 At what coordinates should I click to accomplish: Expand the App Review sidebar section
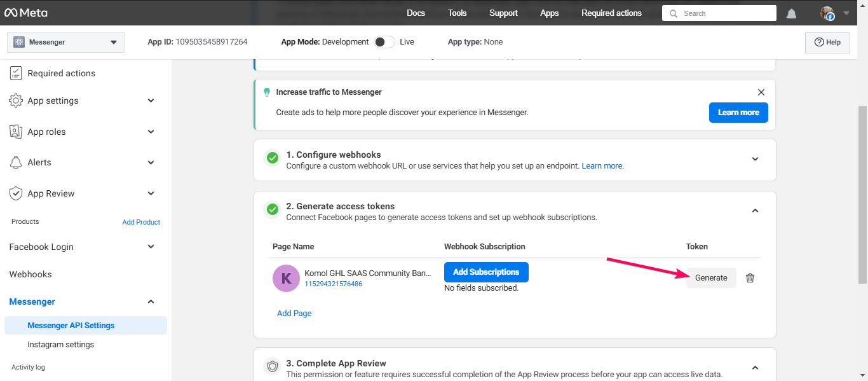tap(151, 193)
